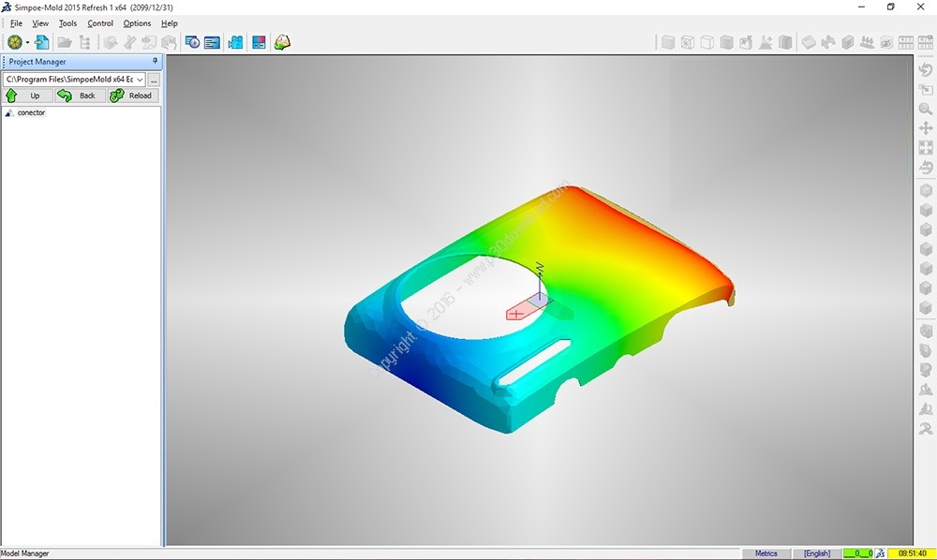Toggle the Project Manager pin
The height and width of the screenshot is (560, 937).
tap(155, 62)
